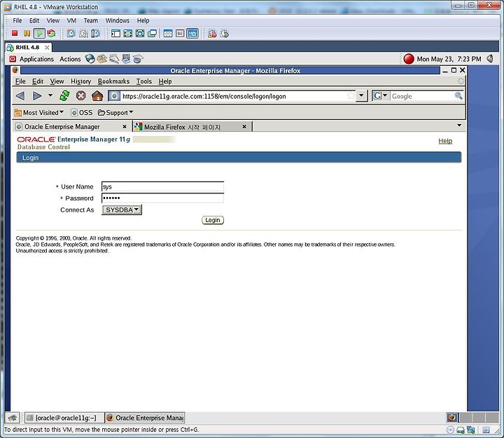Click the VMware suspend (pause) icon
The width and height of the screenshot is (504, 438).
[27, 33]
